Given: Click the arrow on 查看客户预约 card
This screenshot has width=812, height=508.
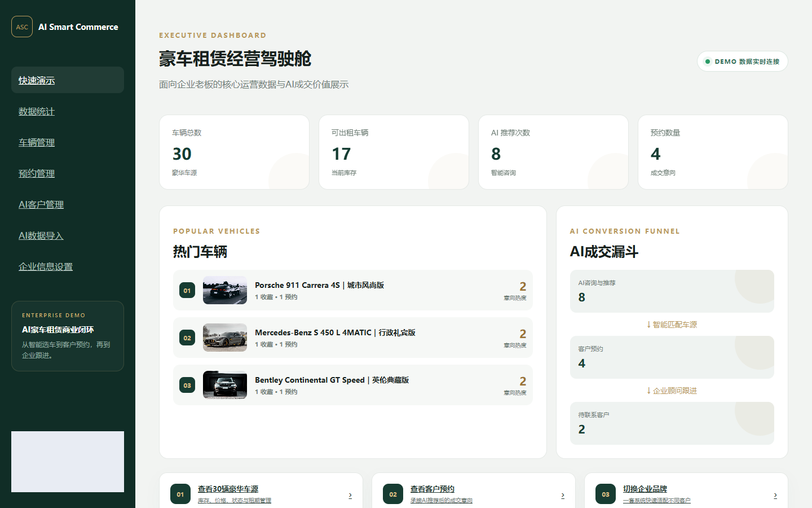Looking at the screenshot, I should [x=563, y=496].
